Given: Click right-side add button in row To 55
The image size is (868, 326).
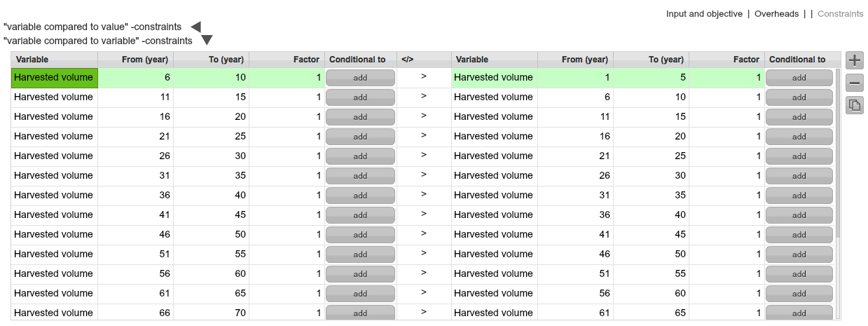Looking at the screenshot, I should (x=799, y=274).
